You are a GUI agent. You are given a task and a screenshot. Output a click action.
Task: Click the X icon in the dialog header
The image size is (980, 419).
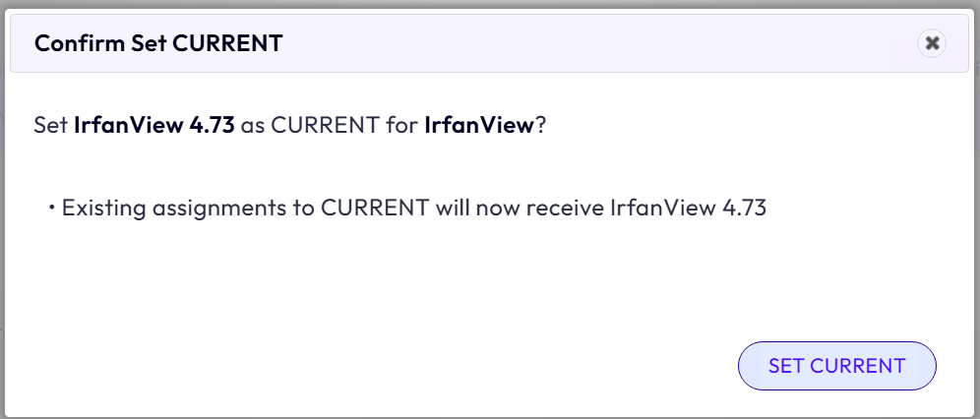click(x=931, y=43)
